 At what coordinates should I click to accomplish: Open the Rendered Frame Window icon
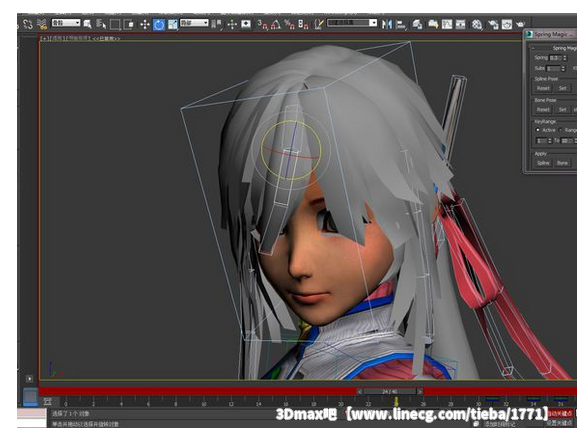pos(507,25)
